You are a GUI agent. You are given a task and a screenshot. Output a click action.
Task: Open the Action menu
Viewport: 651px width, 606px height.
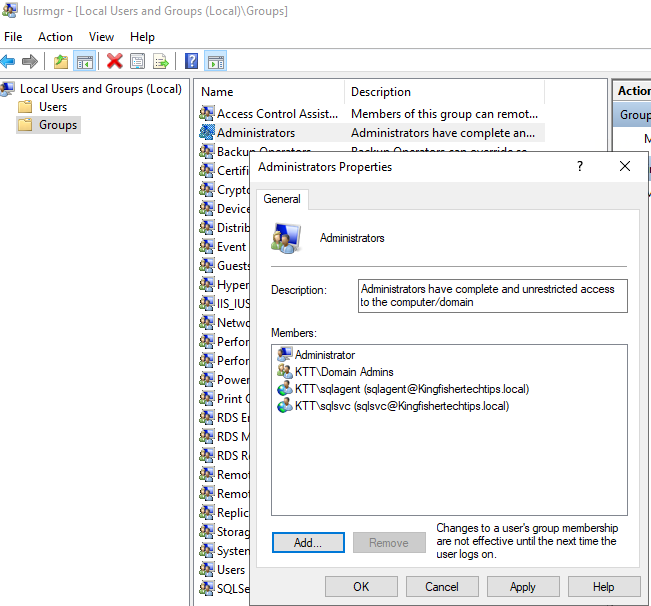click(55, 37)
